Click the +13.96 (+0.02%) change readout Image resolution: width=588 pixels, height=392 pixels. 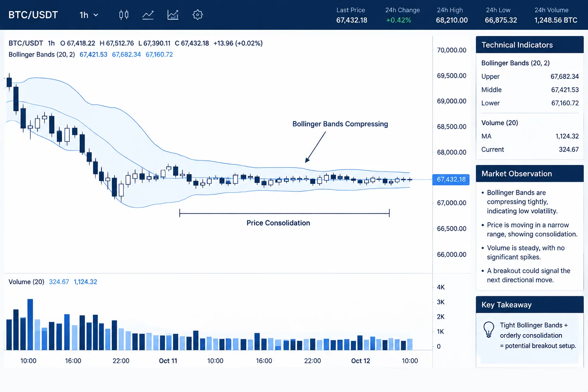tap(238, 43)
